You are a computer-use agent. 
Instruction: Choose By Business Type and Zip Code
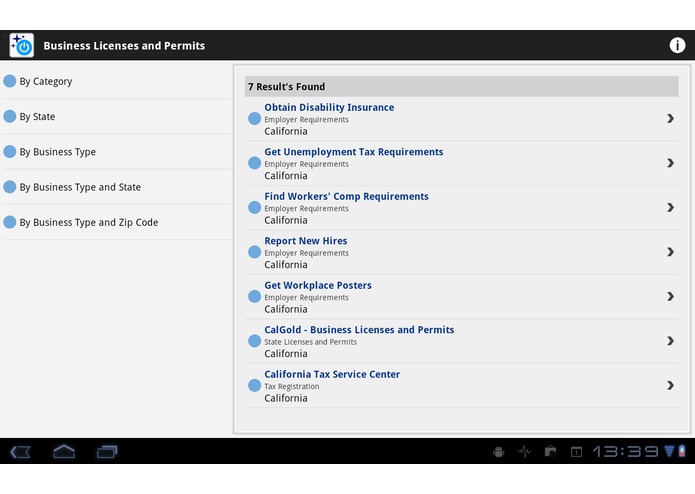[117, 222]
